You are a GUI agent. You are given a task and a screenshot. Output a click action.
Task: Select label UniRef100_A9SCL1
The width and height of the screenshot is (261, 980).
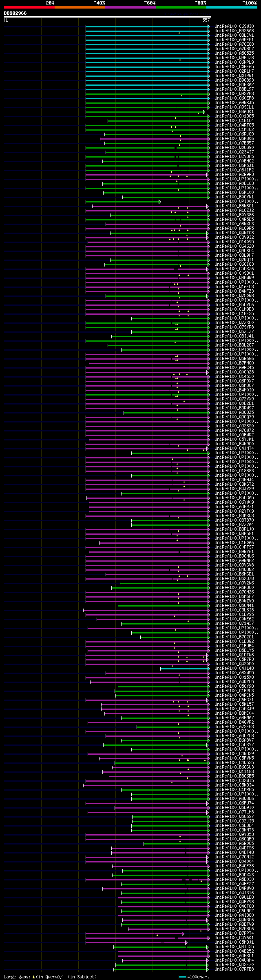[234, 107]
